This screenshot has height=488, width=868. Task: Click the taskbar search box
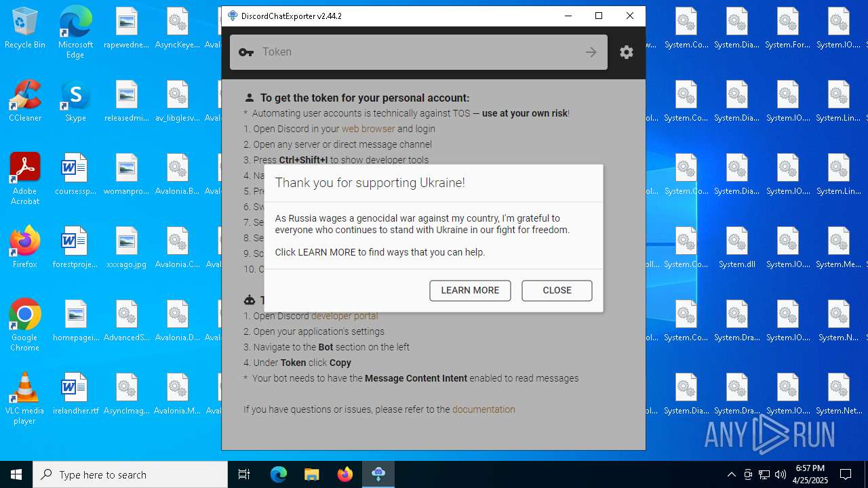point(130,474)
